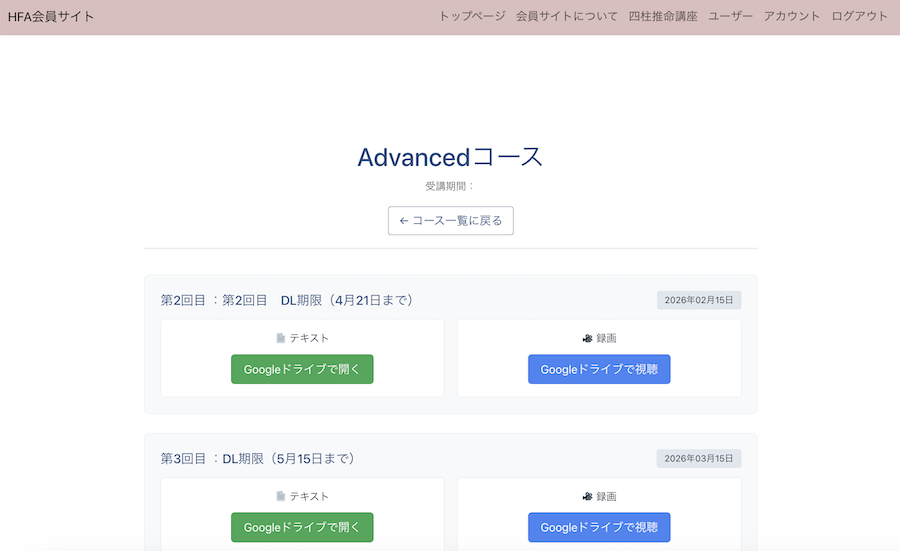The image size is (900, 551).
Task: Open the HFA会員サイト brand link
Action: point(51,17)
